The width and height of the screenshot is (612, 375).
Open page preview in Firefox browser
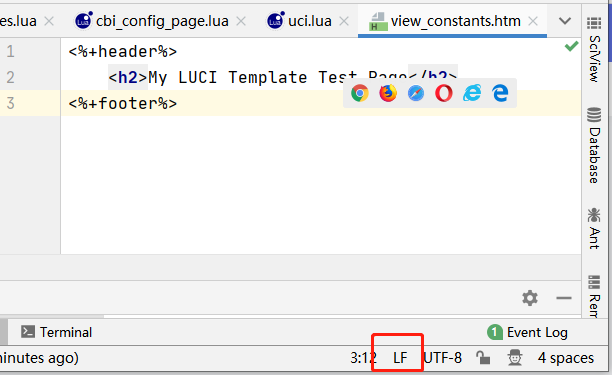[388, 93]
